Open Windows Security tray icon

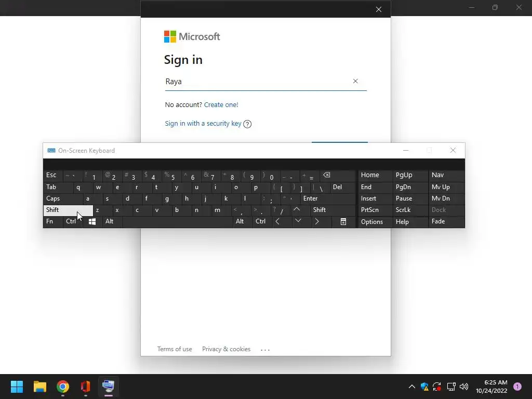click(424, 387)
